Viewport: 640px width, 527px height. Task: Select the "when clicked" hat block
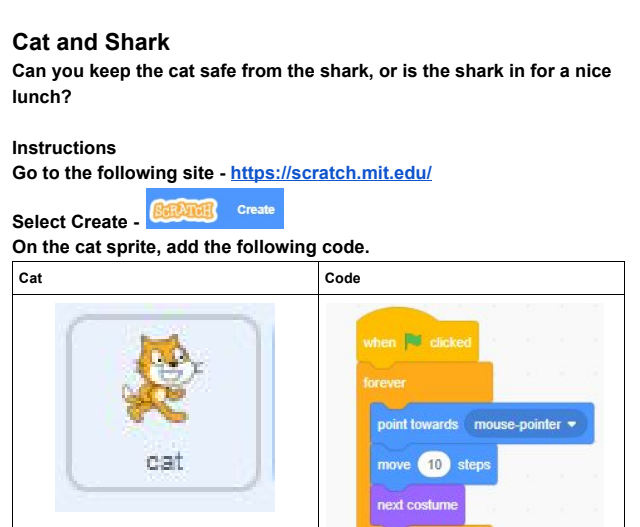(381, 342)
